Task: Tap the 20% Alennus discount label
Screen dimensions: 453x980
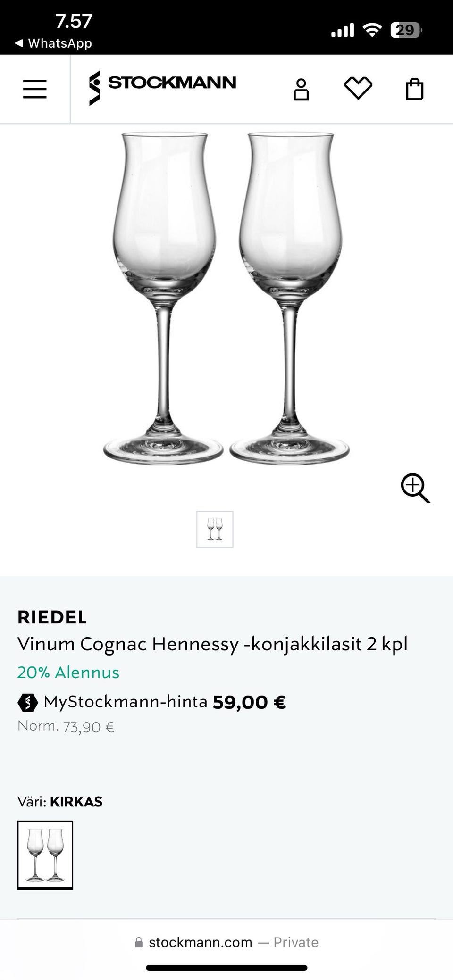Action: [x=68, y=672]
